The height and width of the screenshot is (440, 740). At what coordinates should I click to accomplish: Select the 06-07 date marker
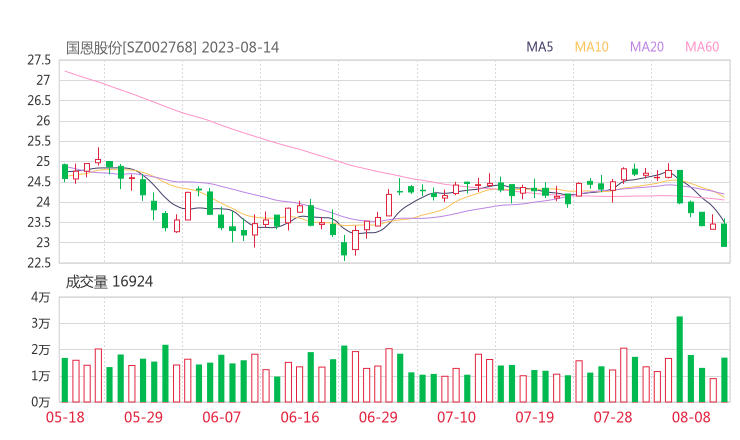coord(222,417)
